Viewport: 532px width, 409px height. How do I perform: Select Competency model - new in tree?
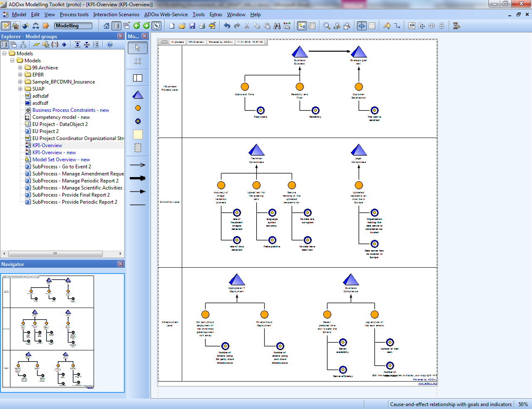[x=61, y=117]
